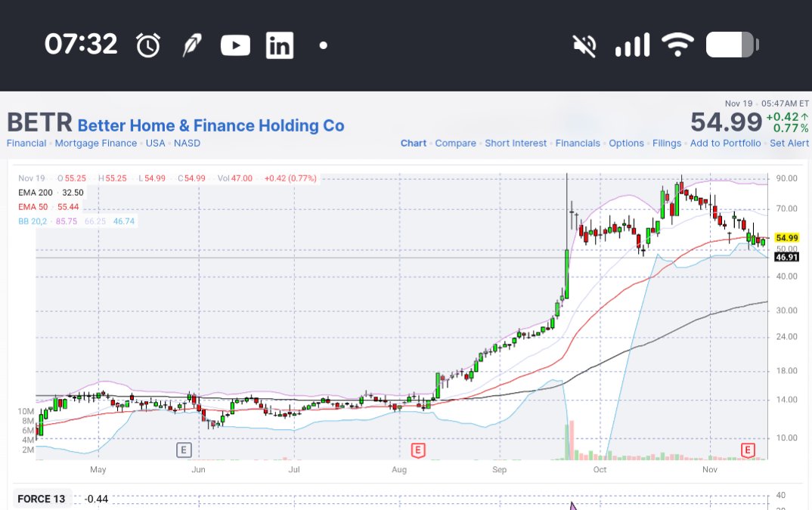Click Better Home & Finance Holding Co name
The height and width of the screenshot is (510, 812).
click(x=211, y=126)
